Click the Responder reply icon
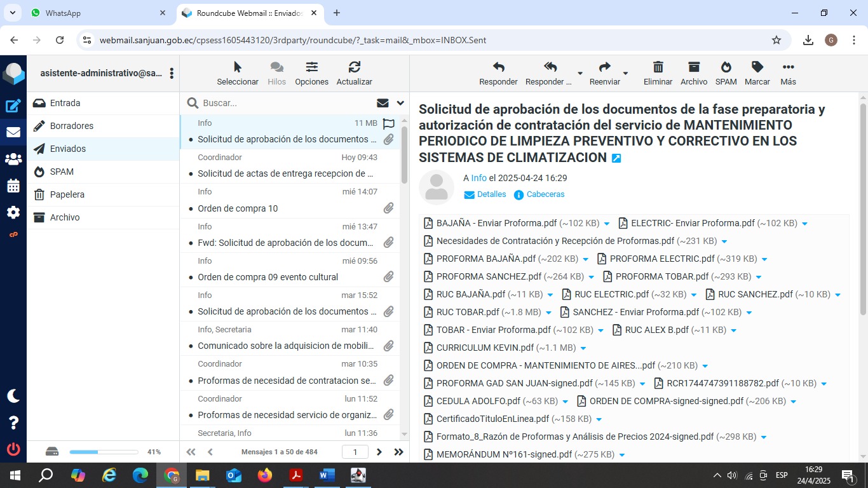The height and width of the screenshot is (488, 868). pyautogui.click(x=498, y=67)
